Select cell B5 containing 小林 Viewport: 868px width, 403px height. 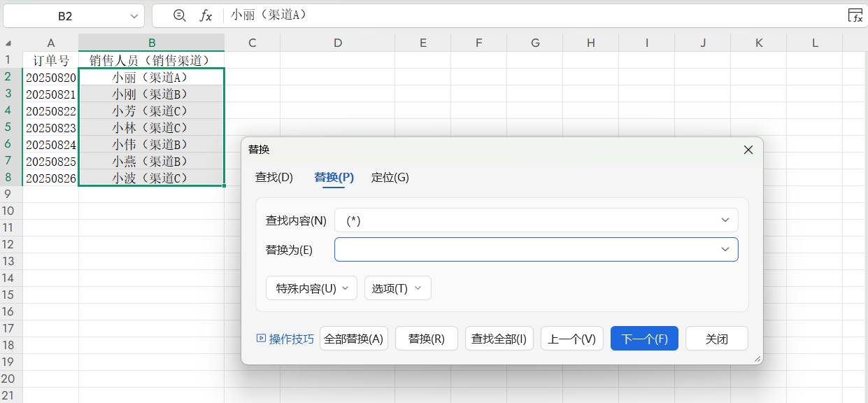click(x=151, y=127)
